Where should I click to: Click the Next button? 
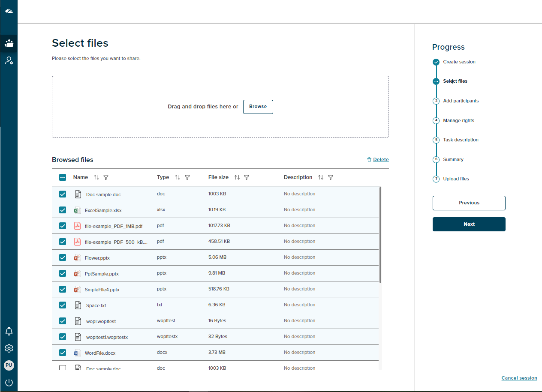(469, 224)
